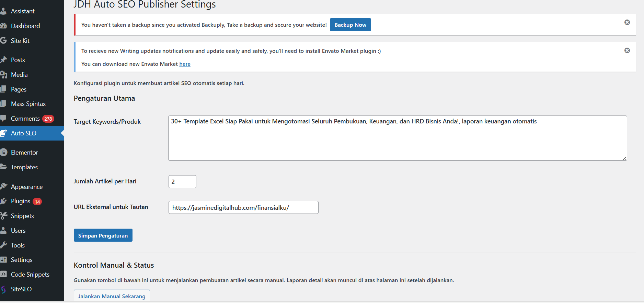This screenshot has height=303, width=644.
Task: Click the Backup Now button
Action: click(350, 25)
